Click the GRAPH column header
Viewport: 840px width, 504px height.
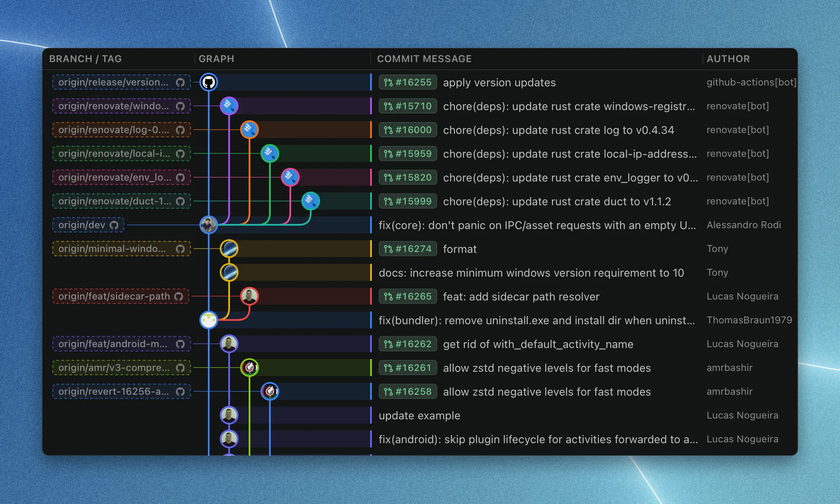click(x=216, y=59)
